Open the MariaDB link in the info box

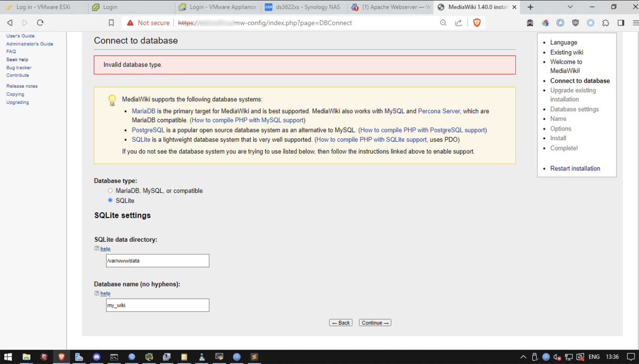pos(143,111)
